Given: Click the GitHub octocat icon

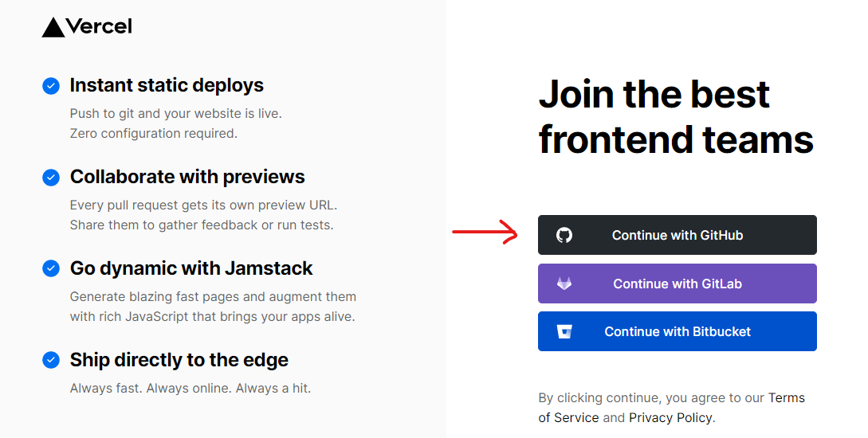Looking at the screenshot, I should coord(564,235).
